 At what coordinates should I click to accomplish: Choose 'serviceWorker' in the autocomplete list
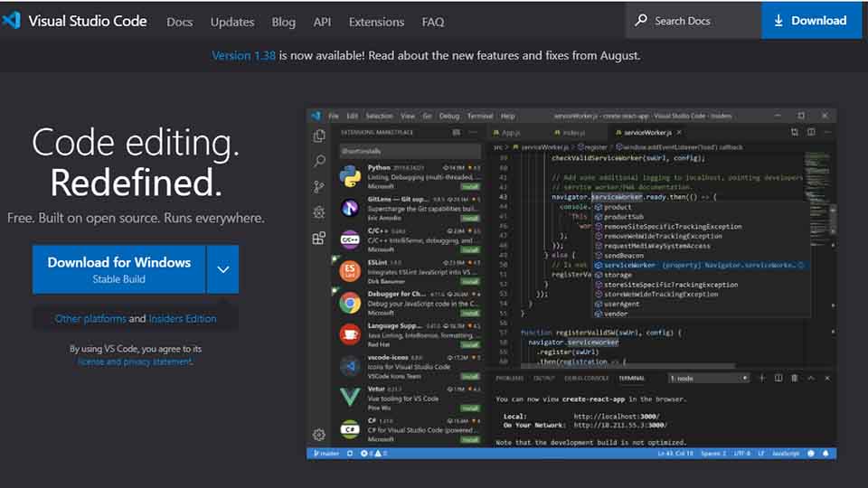tap(700, 265)
